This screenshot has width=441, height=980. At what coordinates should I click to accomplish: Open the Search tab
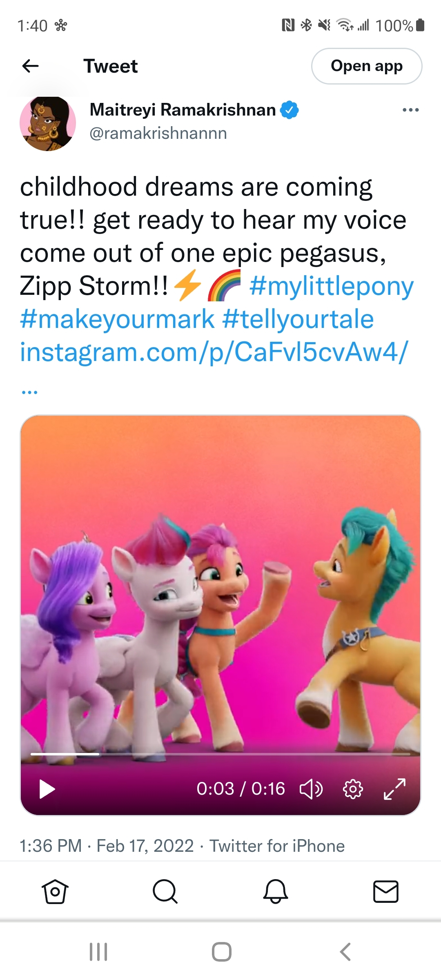coord(165,891)
